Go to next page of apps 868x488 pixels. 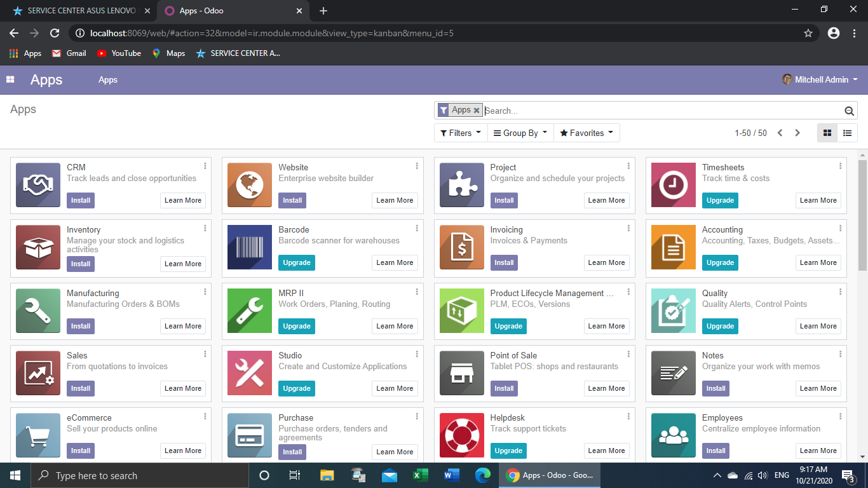click(x=797, y=133)
